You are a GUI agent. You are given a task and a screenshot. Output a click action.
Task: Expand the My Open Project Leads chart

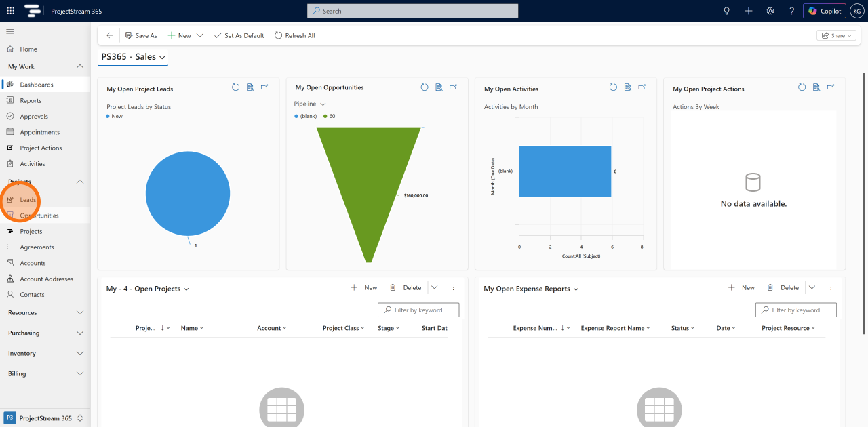click(264, 87)
